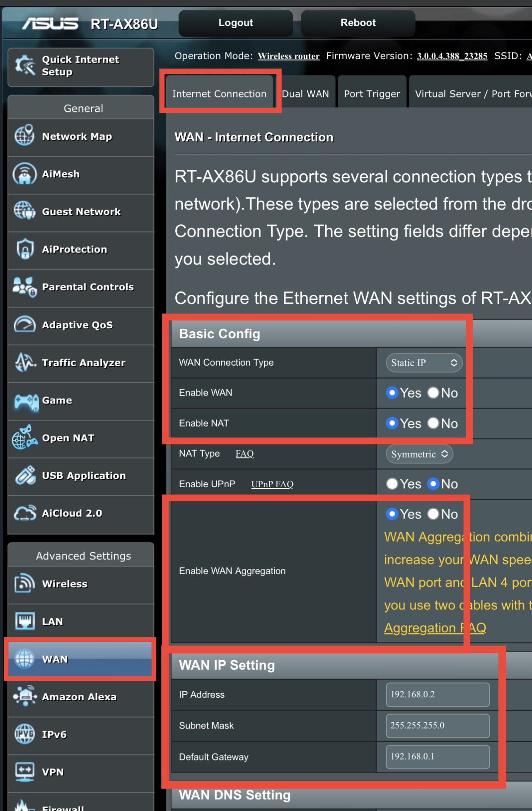Viewport: 532px width, 811px height.
Task: Click the Default Gateway input field
Action: click(438, 756)
